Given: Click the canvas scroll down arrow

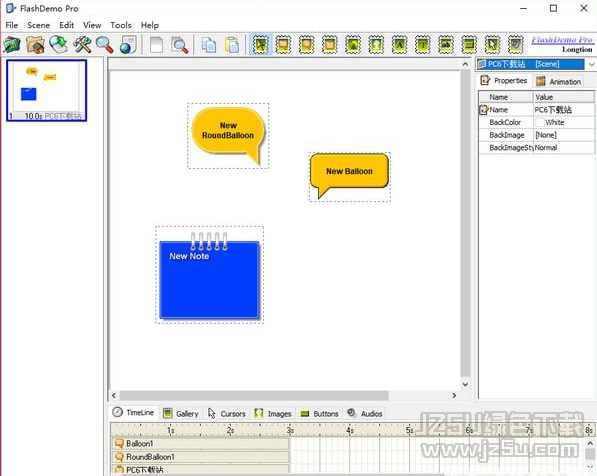Looking at the screenshot, I should (x=465, y=384).
